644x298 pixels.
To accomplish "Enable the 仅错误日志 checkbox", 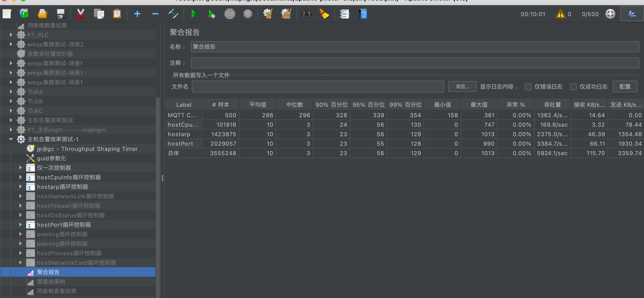I will [x=528, y=87].
